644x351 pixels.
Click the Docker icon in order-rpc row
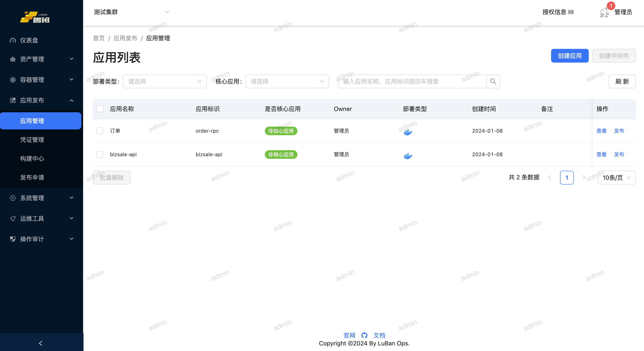click(x=408, y=132)
